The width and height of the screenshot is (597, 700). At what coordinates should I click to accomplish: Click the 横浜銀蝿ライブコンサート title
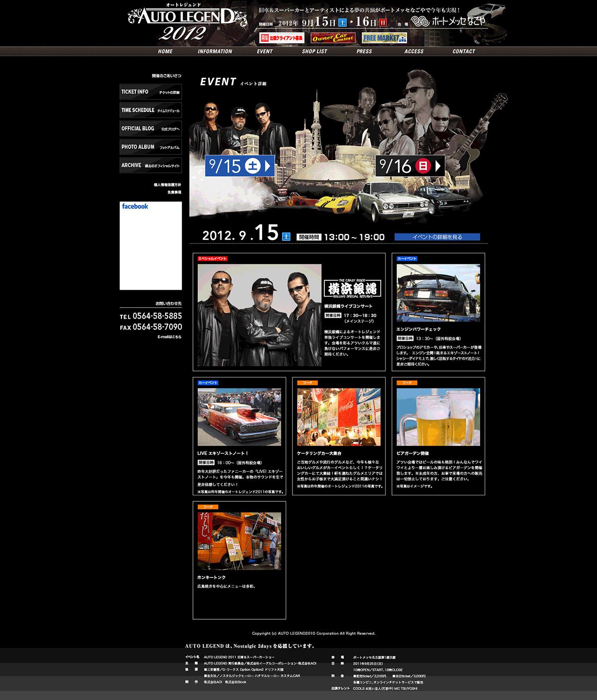coord(348,307)
